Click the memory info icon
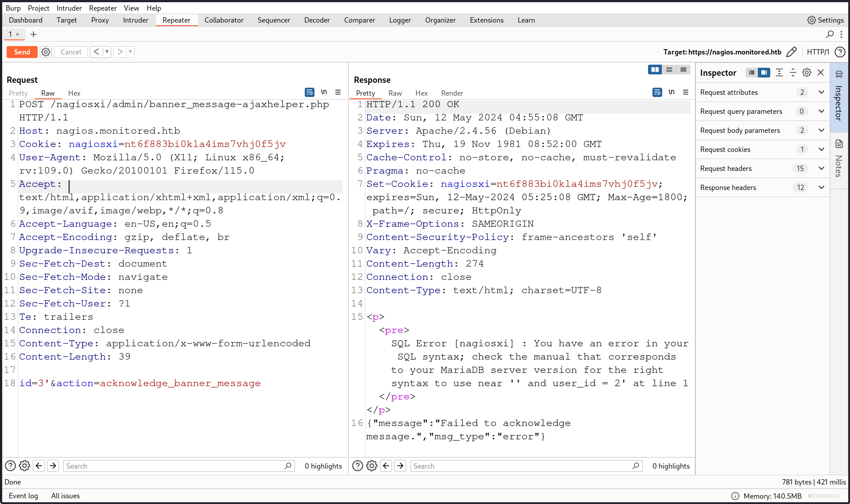850x504 pixels. (x=735, y=496)
